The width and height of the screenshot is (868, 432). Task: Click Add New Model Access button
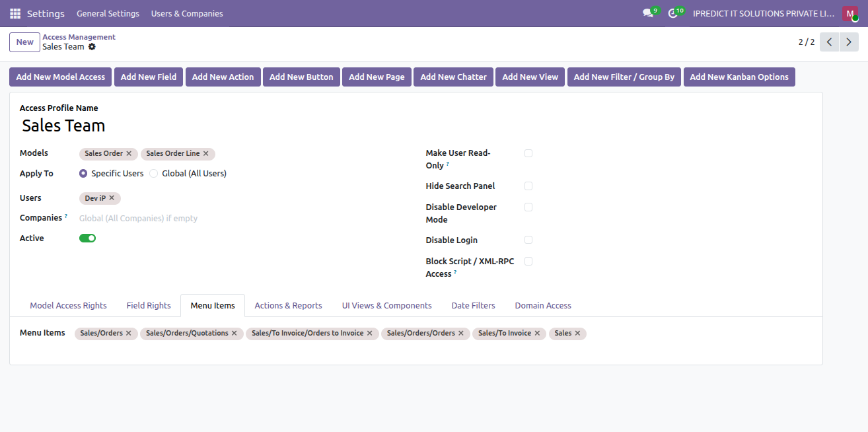[x=61, y=77]
